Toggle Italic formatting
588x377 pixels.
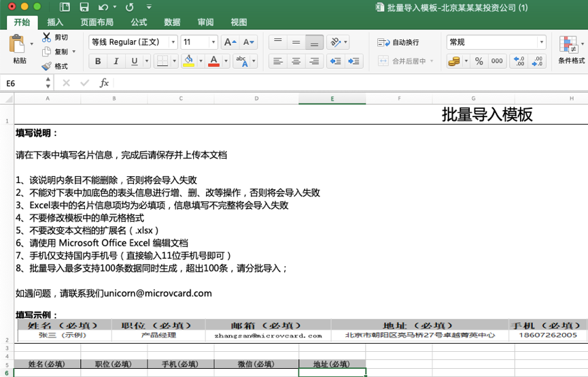coord(116,61)
